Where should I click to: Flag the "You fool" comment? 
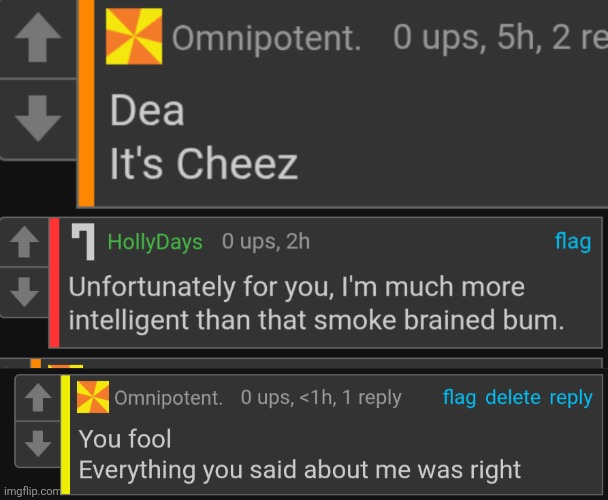point(459,398)
